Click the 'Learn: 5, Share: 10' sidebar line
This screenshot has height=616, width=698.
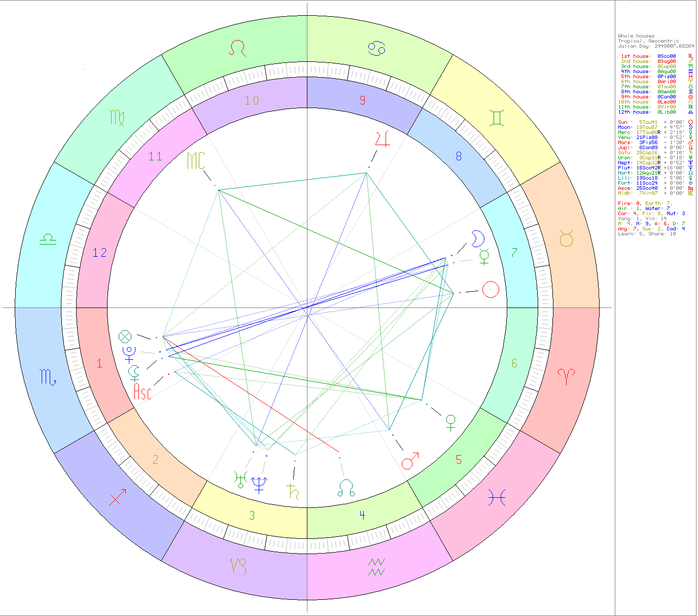coord(647,234)
